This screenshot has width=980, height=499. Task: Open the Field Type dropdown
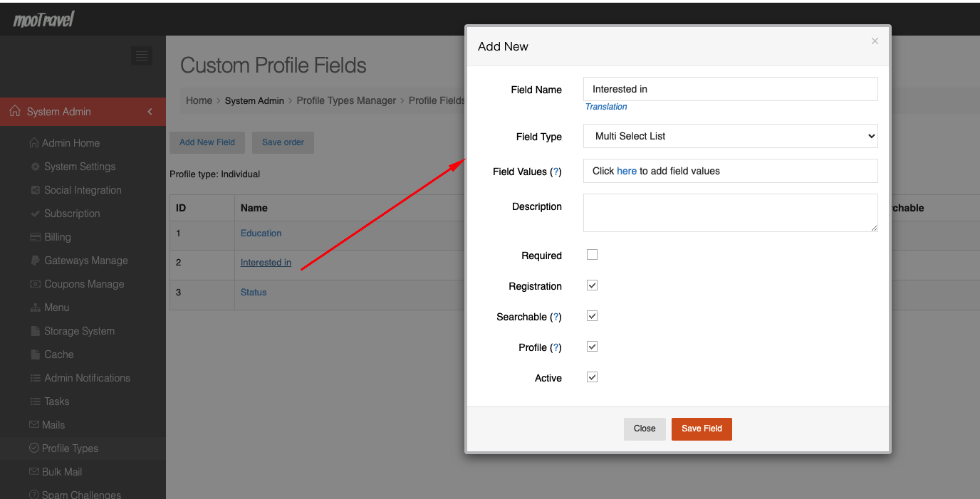click(x=730, y=136)
